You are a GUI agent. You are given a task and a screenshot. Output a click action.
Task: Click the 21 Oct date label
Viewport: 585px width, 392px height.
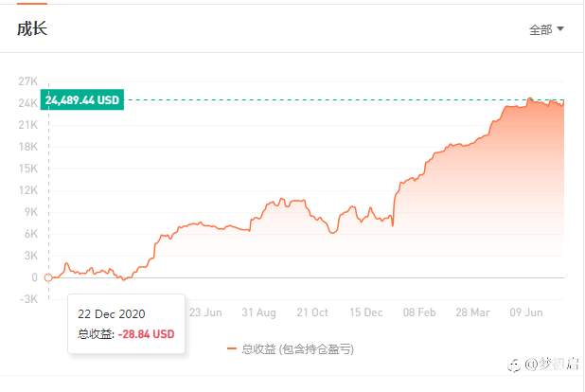click(x=312, y=312)
